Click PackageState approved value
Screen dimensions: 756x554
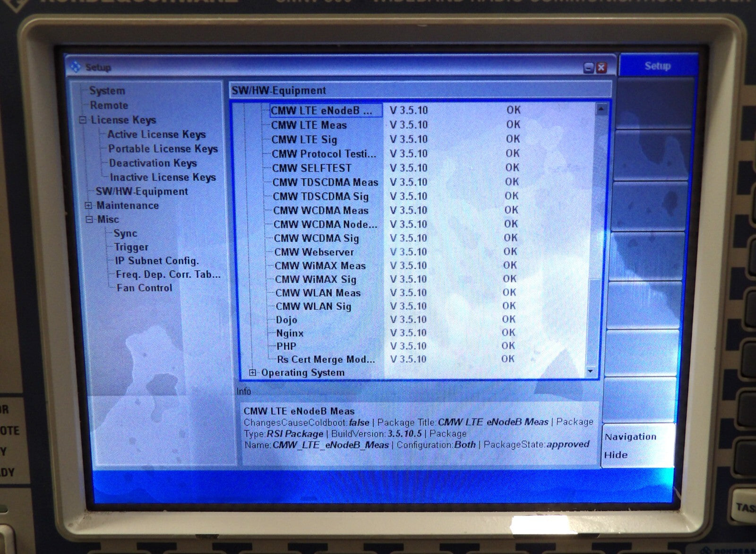[568, 444]
